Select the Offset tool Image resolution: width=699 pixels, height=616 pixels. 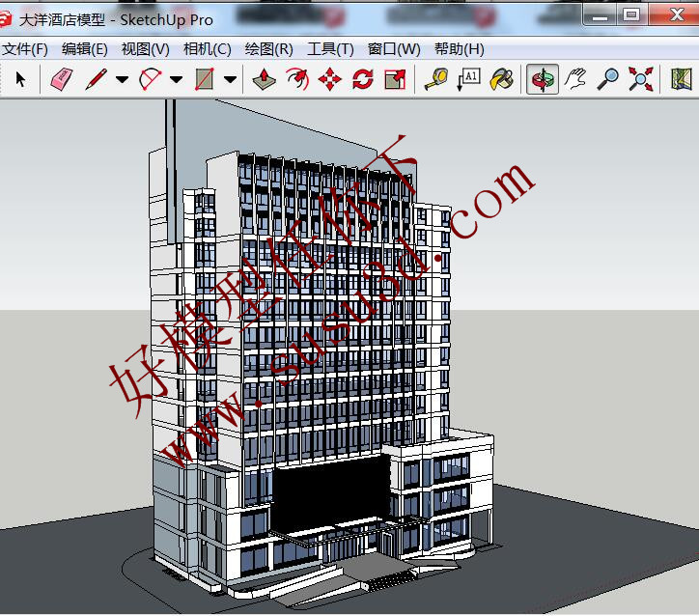click(x=297, y=79)
